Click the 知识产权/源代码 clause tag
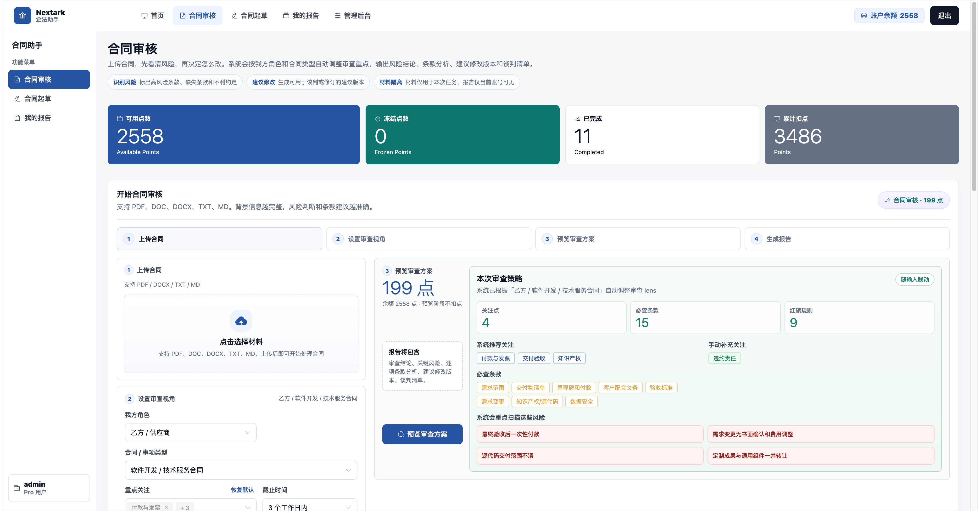The height and width of the screenshot is (513, 980). (x=537, y=401)
